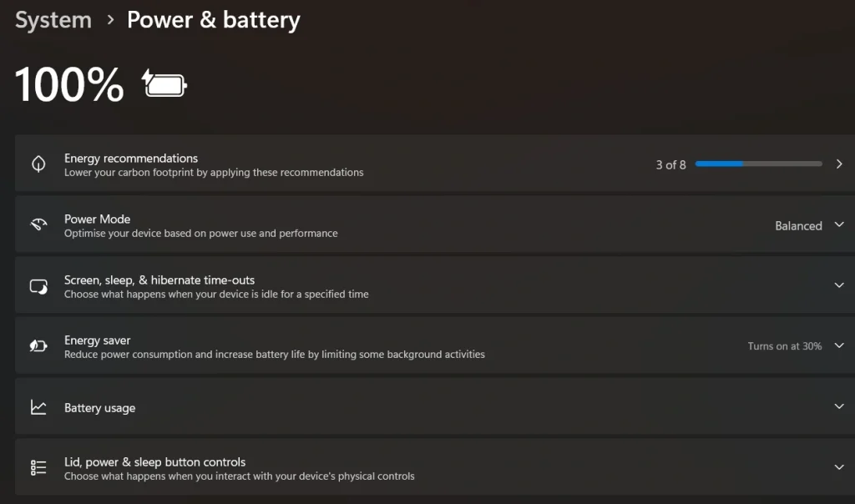The height and width of the screenshot is (504, 855).
Task: Open the Power Mode dropdown showing Balanced
Action: pos(840,224)
